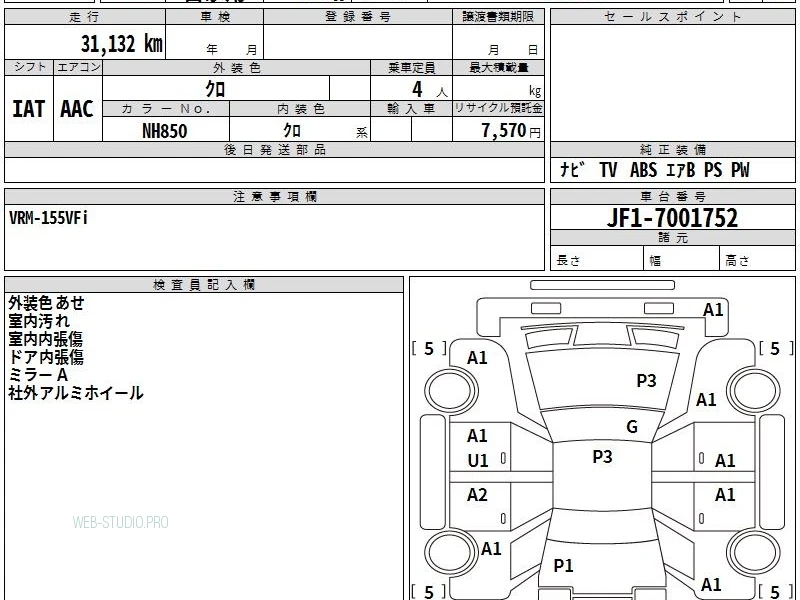Click the 内装色 header
The width and height of the screenshot is (800, 600).
301,109
